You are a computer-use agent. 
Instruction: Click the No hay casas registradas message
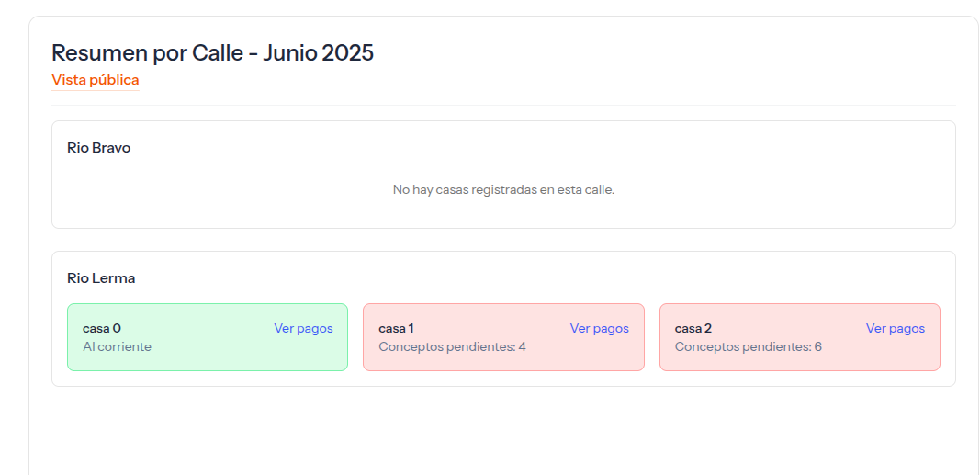click(503, 190)
